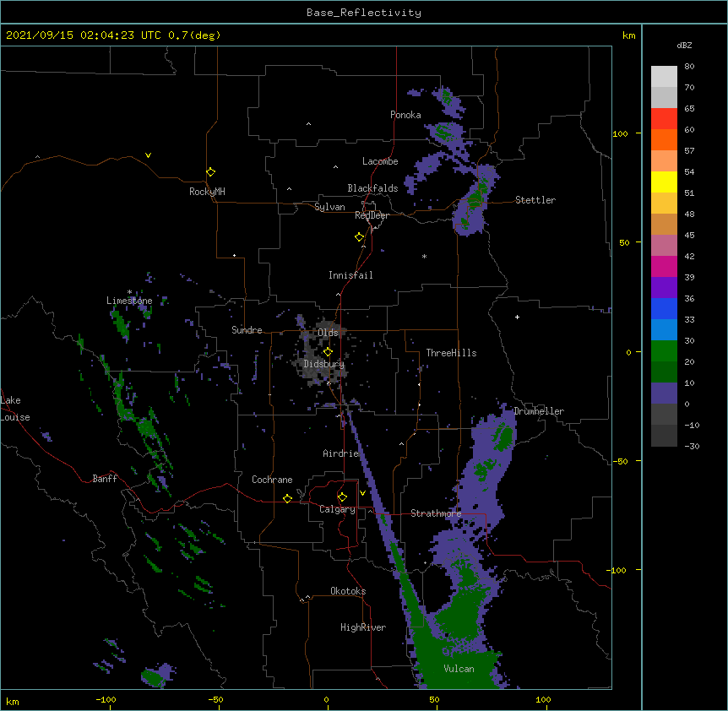The width and height of the screenshot is (728, 711).
Task: Select the Drumheller label
Action: 539,411
